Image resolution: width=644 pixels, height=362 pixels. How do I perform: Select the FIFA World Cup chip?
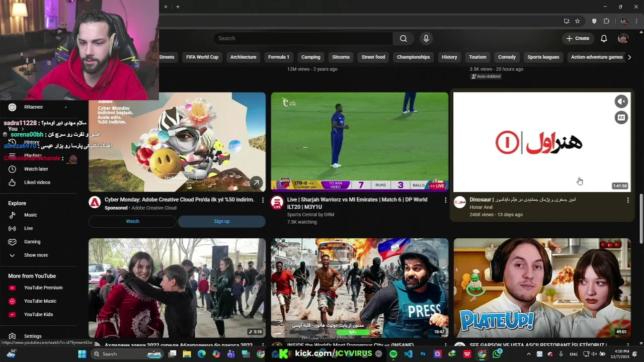202,57
